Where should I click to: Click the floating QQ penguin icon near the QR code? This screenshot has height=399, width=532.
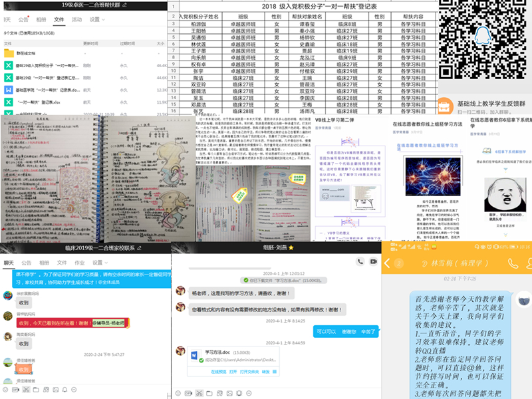[482, 35]
